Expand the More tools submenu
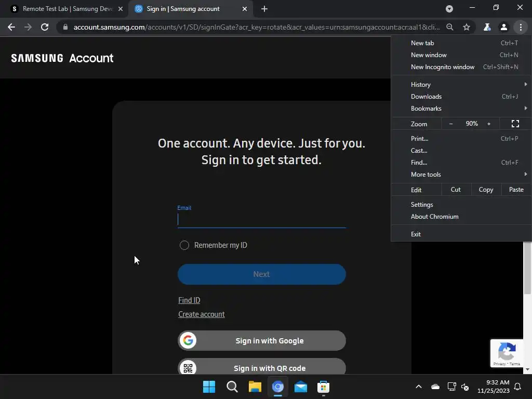This screenshot has width=532, height=399. click(461, 175)
